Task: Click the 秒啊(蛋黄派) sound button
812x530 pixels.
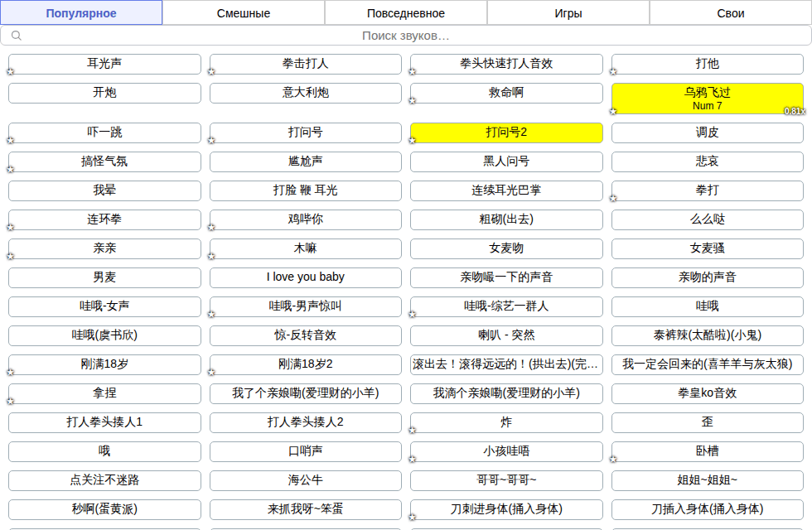Action: click(104, 509)
